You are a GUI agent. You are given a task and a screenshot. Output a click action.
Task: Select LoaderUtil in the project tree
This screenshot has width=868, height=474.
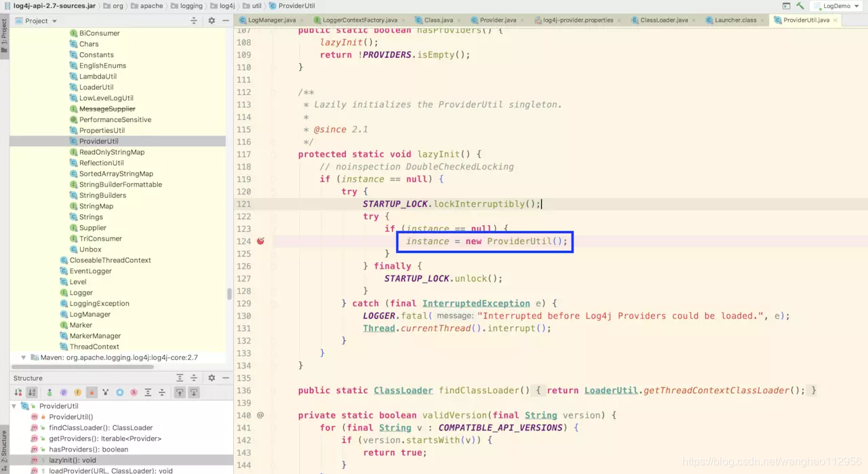point(96,87)
